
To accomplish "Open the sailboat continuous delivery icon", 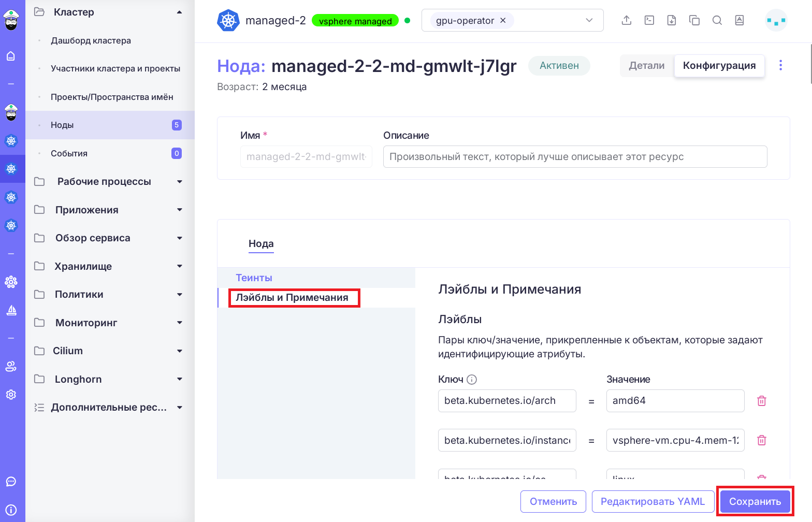I will (x=11, y=310).
